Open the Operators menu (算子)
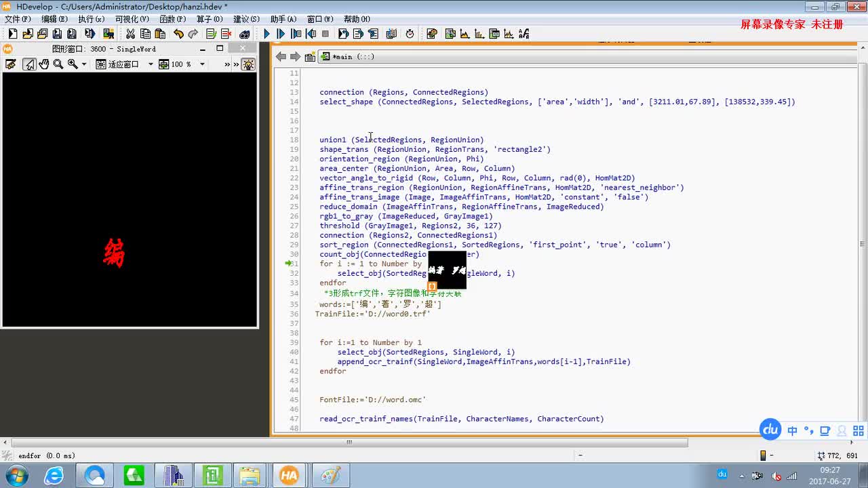The width and height of the screenshot is (868, 488). coord(211,19)
